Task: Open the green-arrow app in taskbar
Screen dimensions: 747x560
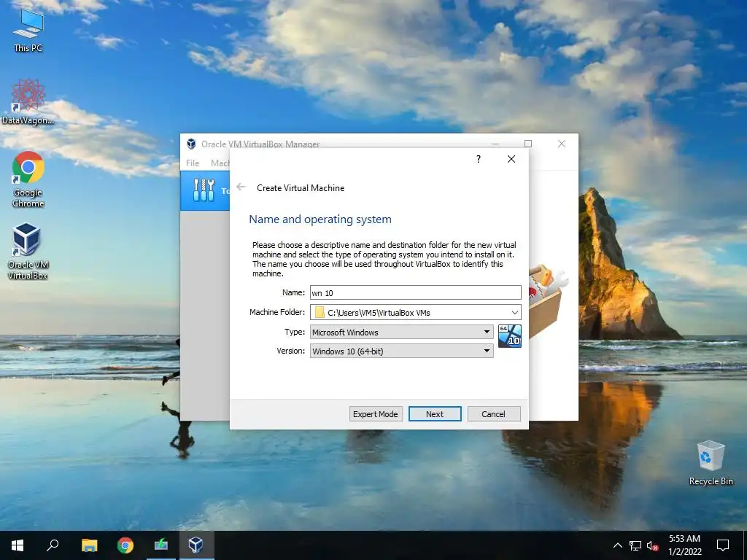Action: [x=161, y=545]
